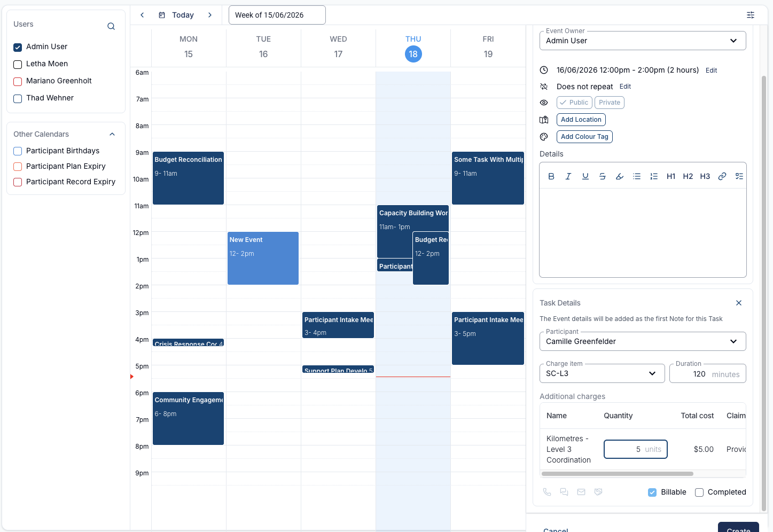Click the Kilometres quantity units field
This screenshot has height=532, width=773.
[636, 449]
